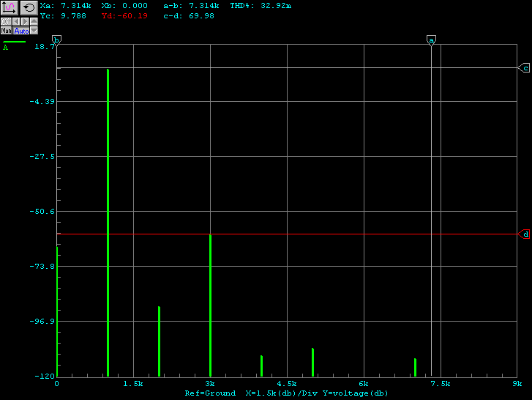The width and height of the screenshot is (532, 400).
Task: Select cursor marker b at top left
Action: point(56,40)
